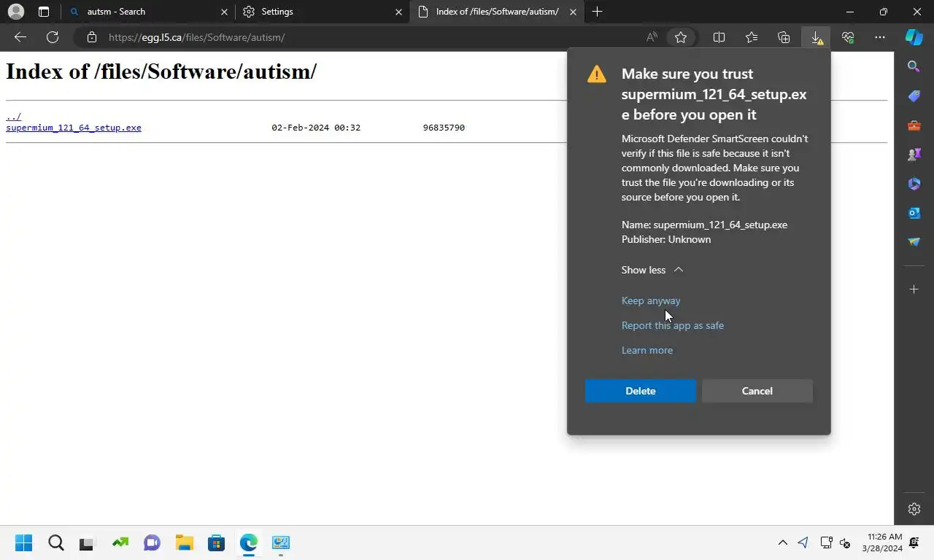Viewport: 934px width, 560px height.
Task: Open File Explorer from the taskbar
Action: tap(184, 542)
